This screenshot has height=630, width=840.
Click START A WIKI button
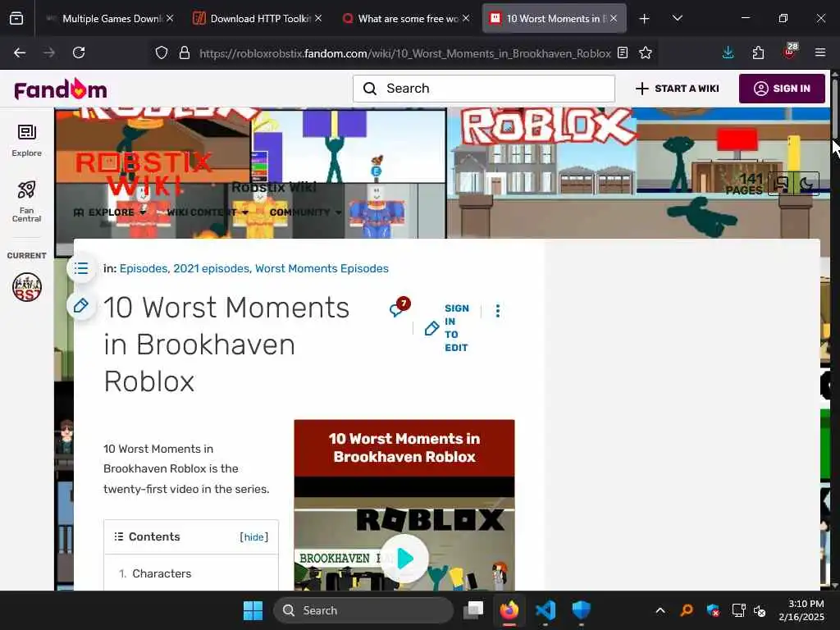pyautogui.click(x=677, y=89)
